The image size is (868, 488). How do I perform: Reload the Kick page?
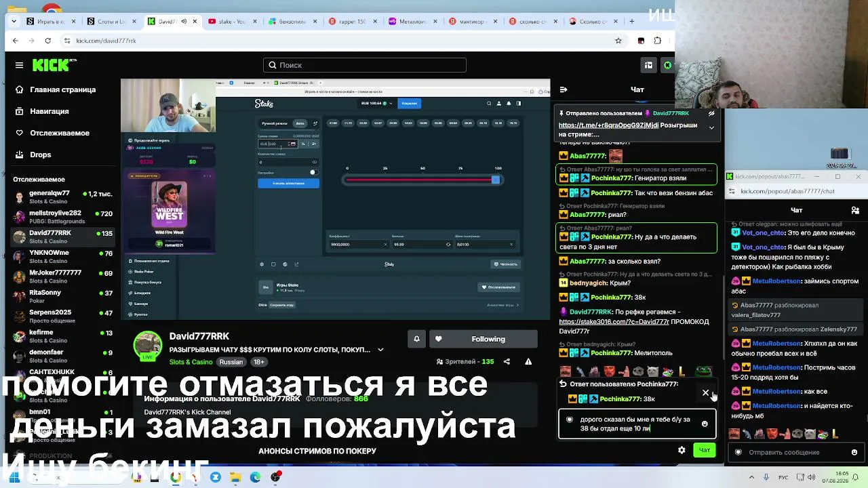(x=47, y=41)
